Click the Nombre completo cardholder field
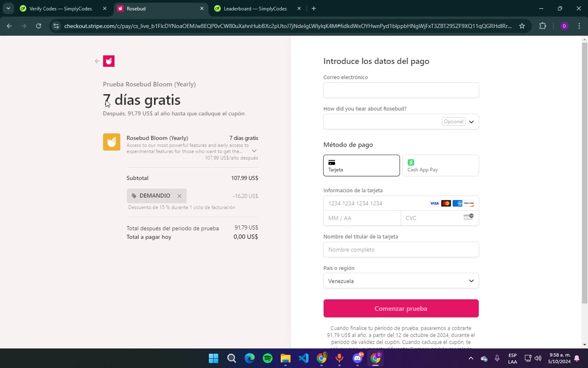Image resolution: width=588 pixels, height=368 pixels. pyautogui.click(x=401, y=250)
